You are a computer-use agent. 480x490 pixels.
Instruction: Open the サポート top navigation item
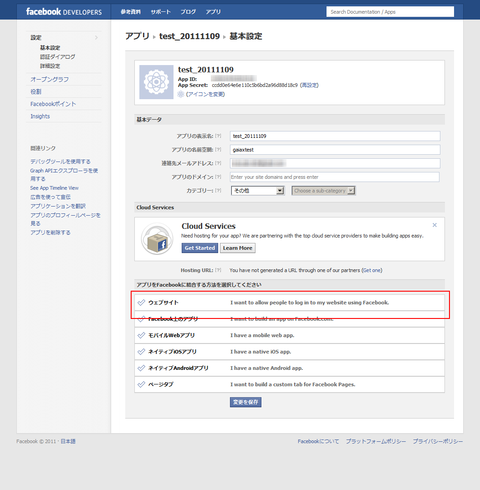(x=161, y=12)
